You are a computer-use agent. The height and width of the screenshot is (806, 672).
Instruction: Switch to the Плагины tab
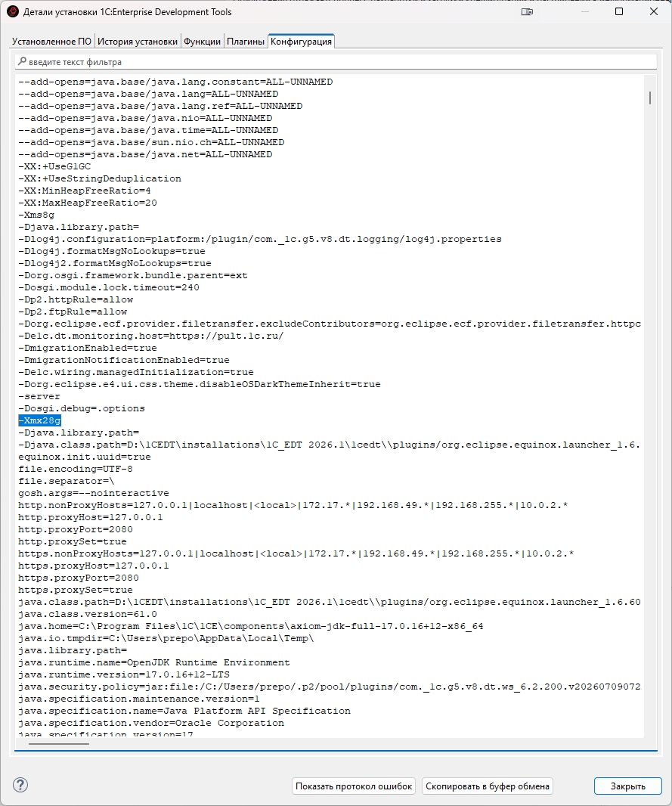tap(246, 42)
